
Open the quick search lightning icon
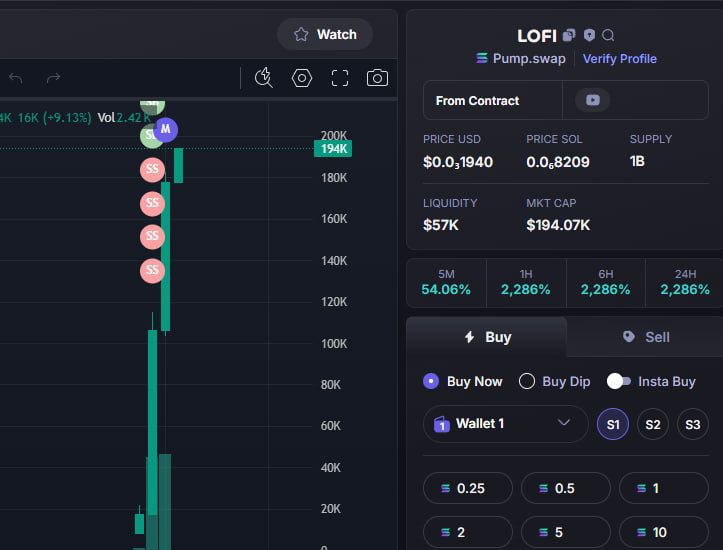[264, 77]
